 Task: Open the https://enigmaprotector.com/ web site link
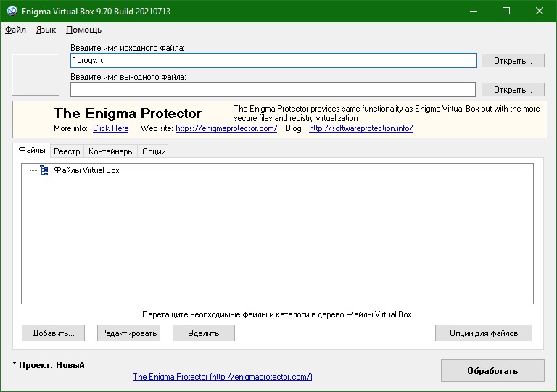[226, 128]
